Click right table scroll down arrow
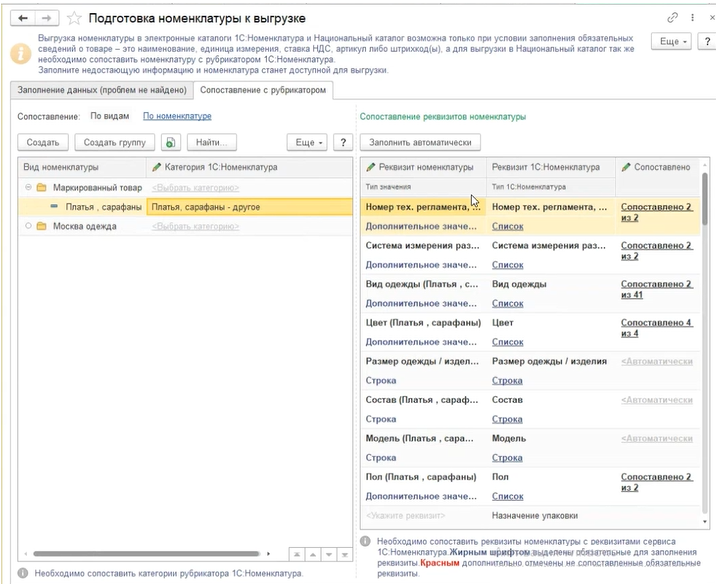 705,521
